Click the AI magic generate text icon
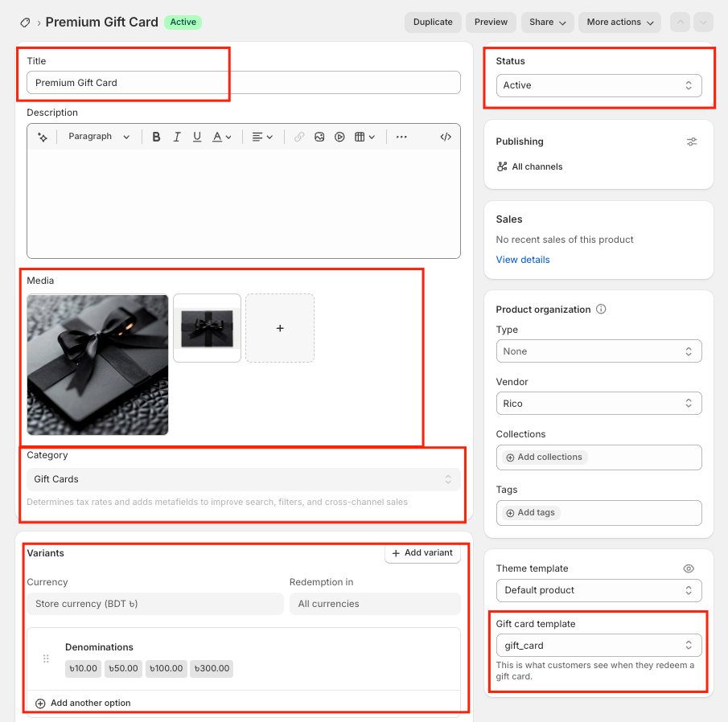728x722 pixels. pyautogui.click(x=43, y=137)
